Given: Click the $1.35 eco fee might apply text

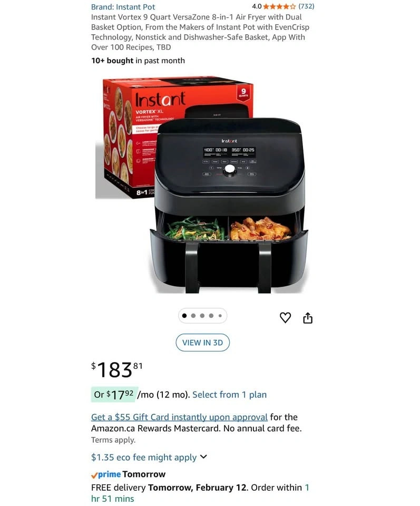Looking at the screenshot, I should point(144,458).
